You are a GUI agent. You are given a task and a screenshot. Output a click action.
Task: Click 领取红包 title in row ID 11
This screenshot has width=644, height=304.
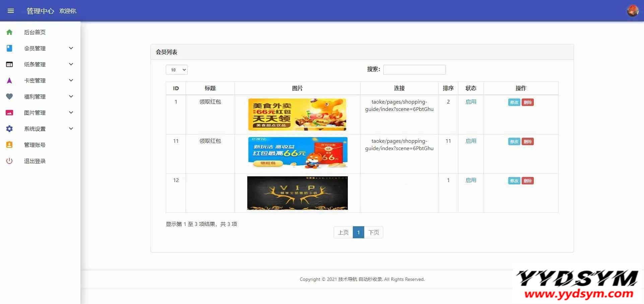click(x=210, y=141)
